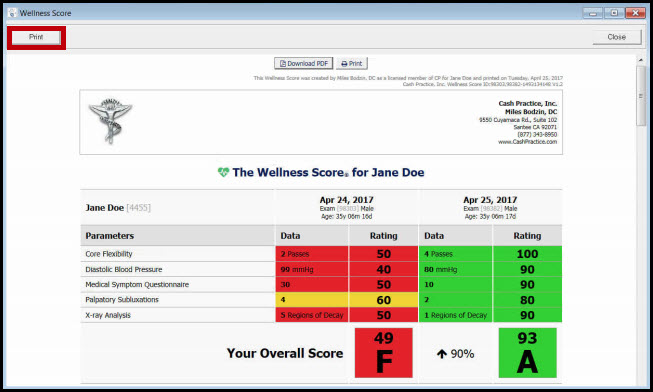The width and height of the screenshot is (653, 392).
Task: Click the green overall score 93 A box
Action: pos(527,353)
